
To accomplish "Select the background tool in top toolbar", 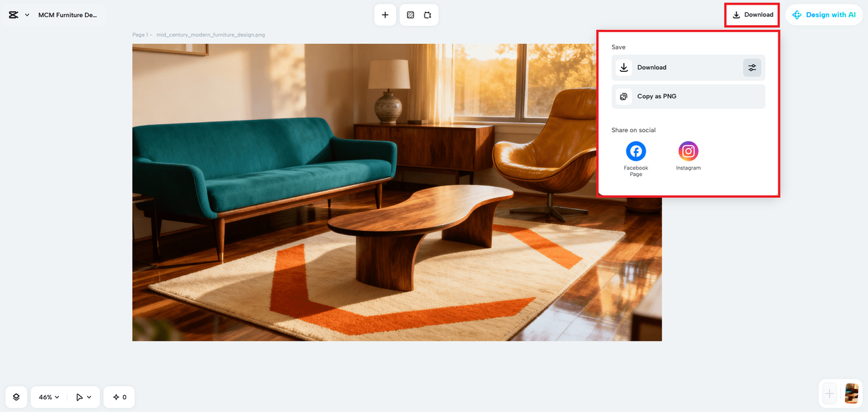I will 410,15.
